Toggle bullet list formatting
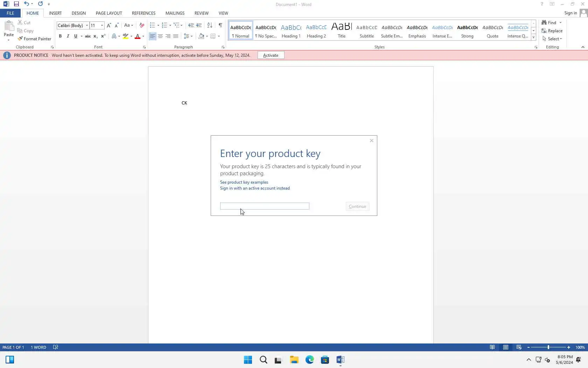588x368 pixels. tap(152, 25)
